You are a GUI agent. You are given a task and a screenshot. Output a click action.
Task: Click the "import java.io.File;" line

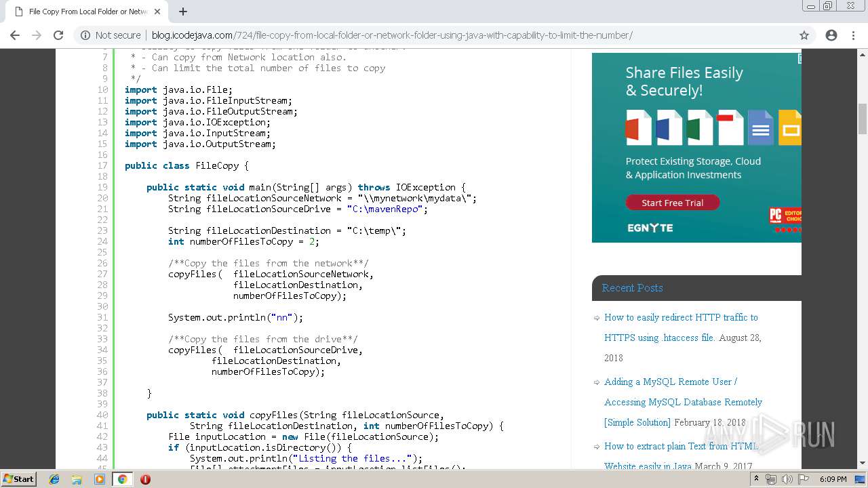(178, 89)
